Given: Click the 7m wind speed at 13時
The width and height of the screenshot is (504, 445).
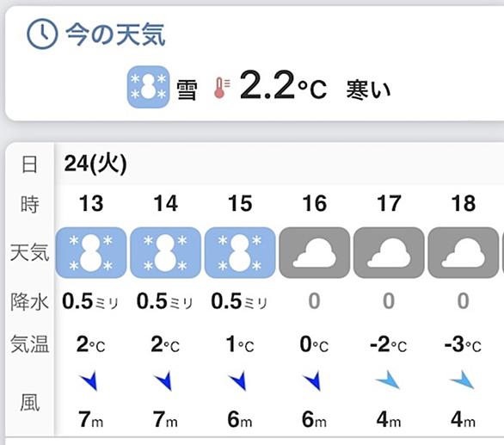Looking at the screenshot, I should point(90,419).
